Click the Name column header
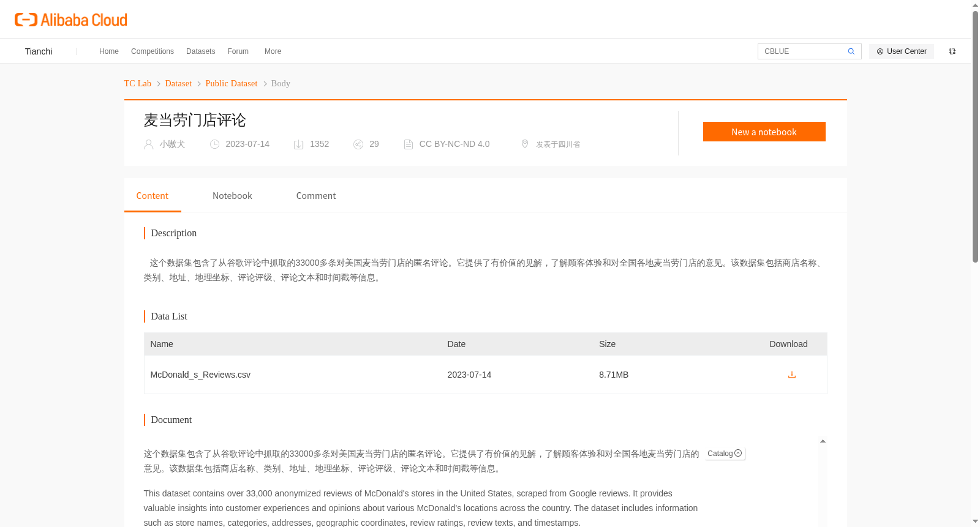The height and width of the screenshot is (527, 980). [162, 344]
